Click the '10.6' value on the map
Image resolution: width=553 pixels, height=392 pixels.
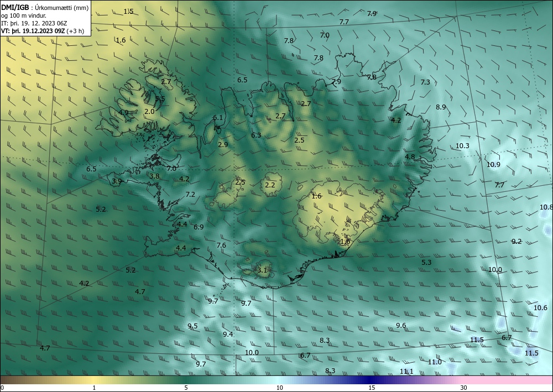pos(540,308)
